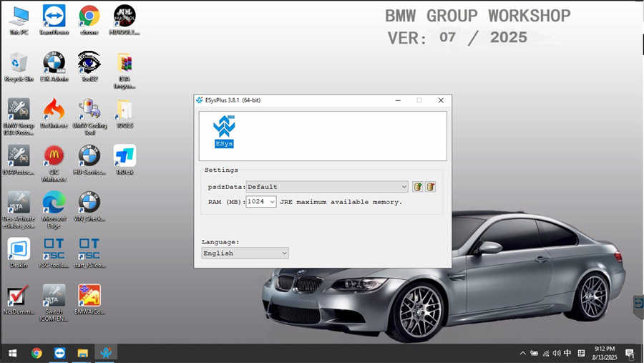Select the Microsoft Edge desktop shortcut
This screenshot has height=363, width=644.
tap(54, 210)
